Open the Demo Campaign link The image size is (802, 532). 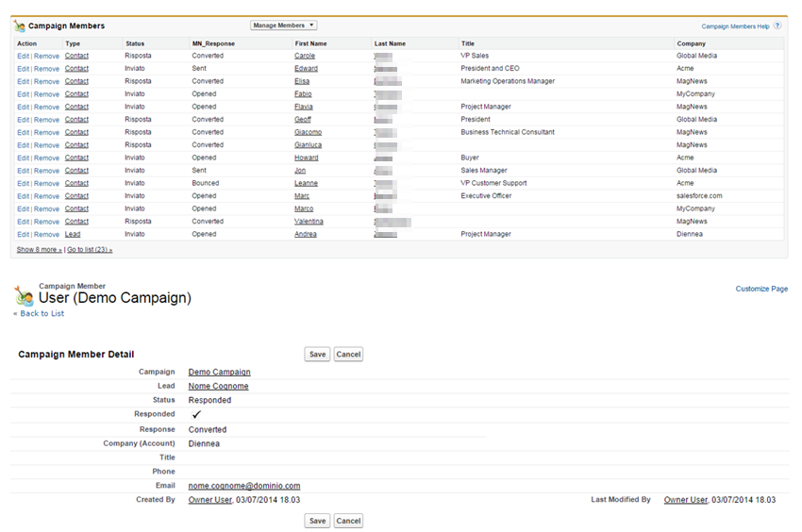[x=219, y=372]
